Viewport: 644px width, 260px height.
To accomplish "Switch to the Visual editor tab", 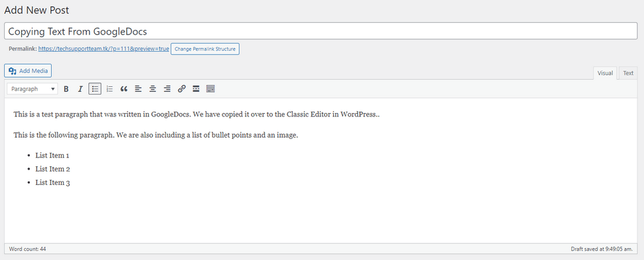I will click(605, 73).
